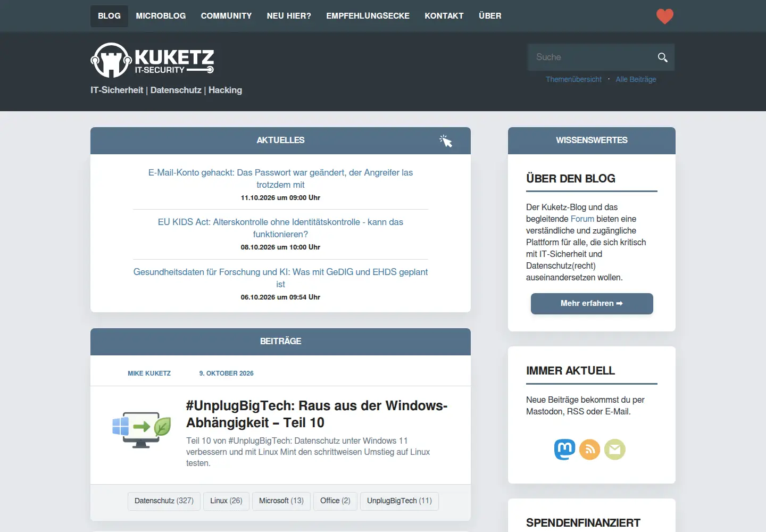Open the UnplugBigTech (11) tag
Viewport: 766px width, 532px height.
click(399, 501)
